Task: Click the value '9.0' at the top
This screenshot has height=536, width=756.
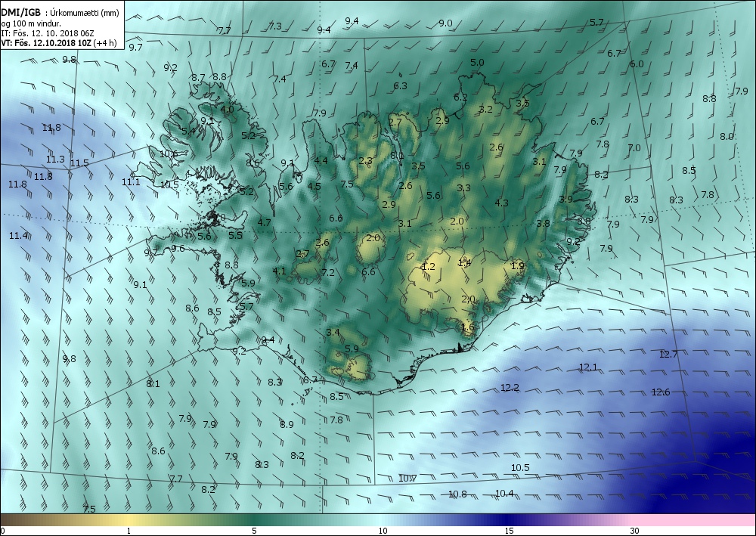Action: pyautogui.click(x=445, y=23)
